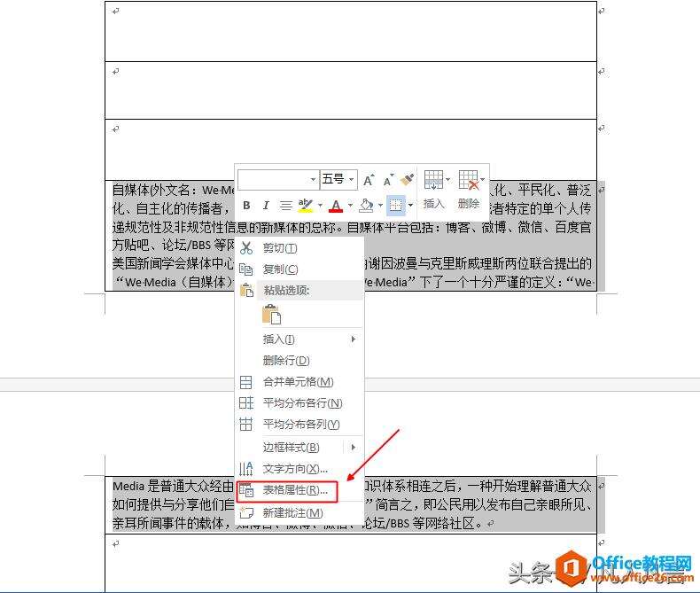The width and height of the screenshot is (700, 593).
Task: Click the Bold button in mini toolbar
Action: (x=246, y=206)
